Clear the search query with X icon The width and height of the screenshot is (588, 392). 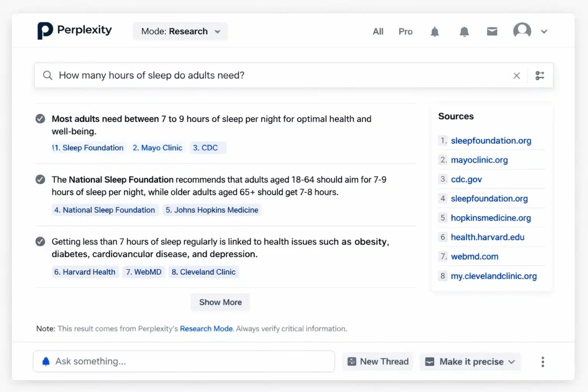[x=516, y=76]
